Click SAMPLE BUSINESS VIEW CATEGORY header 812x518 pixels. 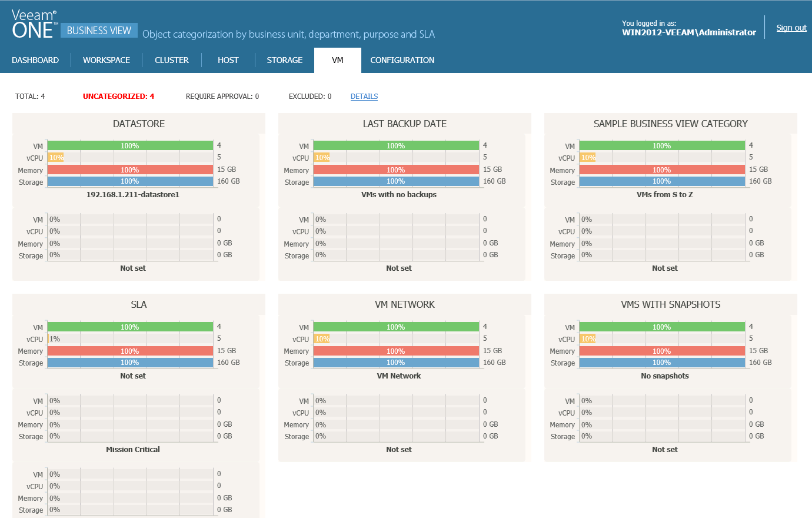tap(671, 124)
